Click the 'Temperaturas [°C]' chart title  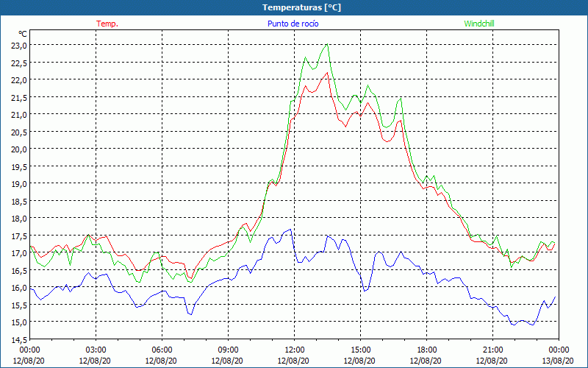pyautogui.click(x=301, y=7)
